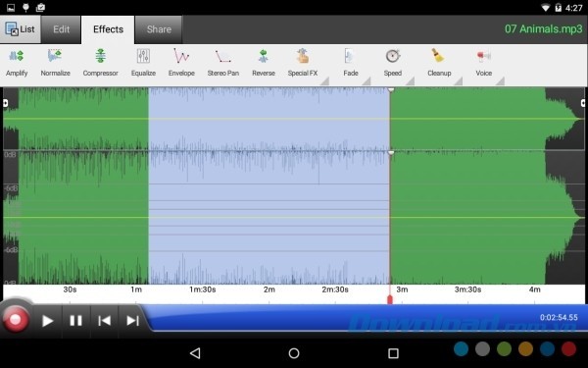The width and height of the screenshot is (588, 368).
Task: Click the 2m mark on time ruler
Action: pos(269,289)
